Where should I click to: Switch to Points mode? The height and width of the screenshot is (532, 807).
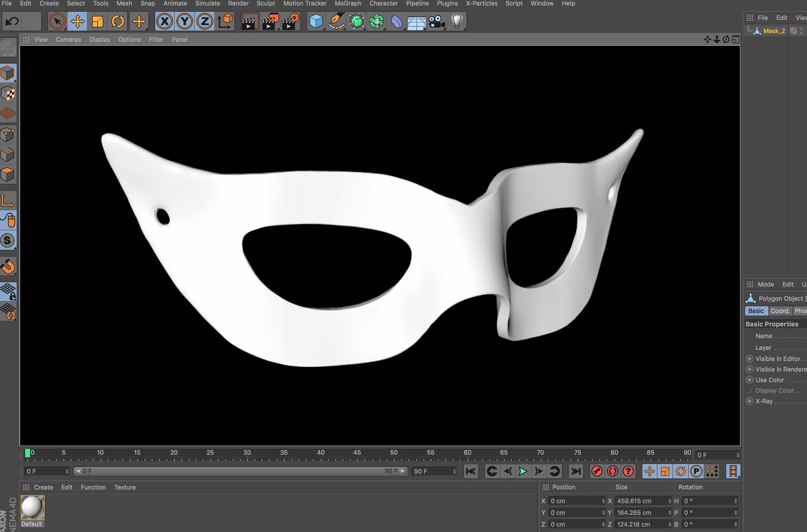pyautogui.click(x=8, y=134)
